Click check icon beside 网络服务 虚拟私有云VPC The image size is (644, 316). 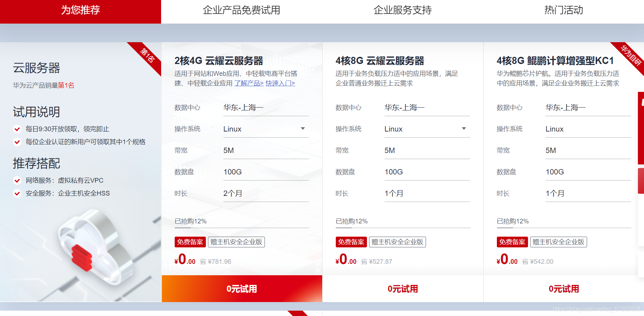(17, 181)
